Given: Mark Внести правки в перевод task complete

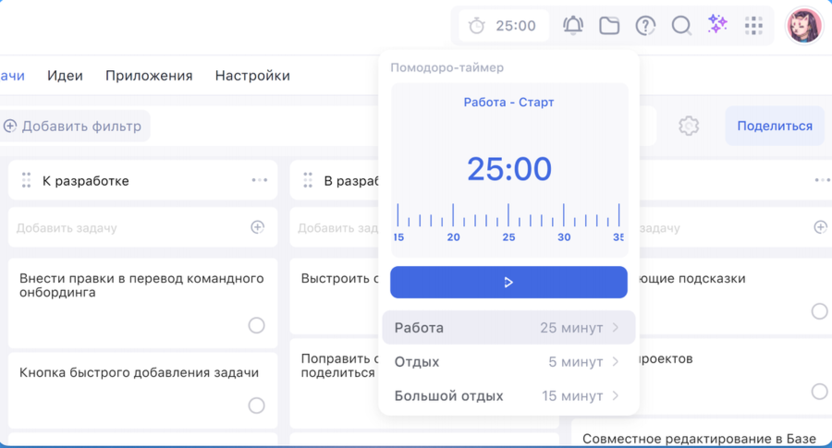Looking at the screenshot, I should (x=256, y=325).
